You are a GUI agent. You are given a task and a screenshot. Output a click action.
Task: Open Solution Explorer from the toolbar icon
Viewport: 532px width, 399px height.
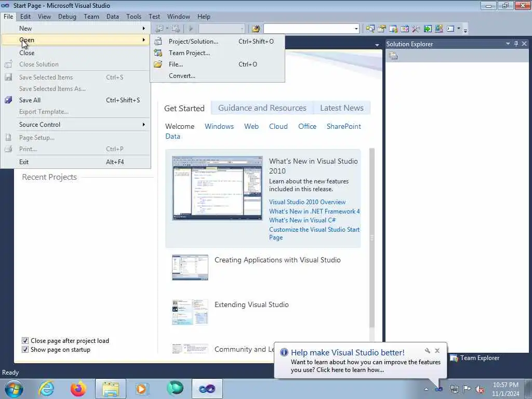coord(370,29)
